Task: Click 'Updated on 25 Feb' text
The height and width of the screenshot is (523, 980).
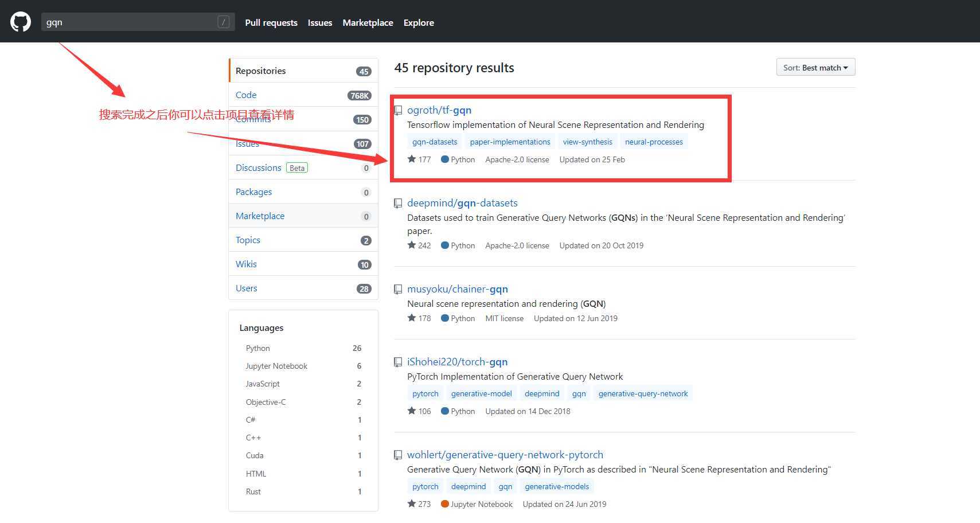Action: (x=592, y=159)
